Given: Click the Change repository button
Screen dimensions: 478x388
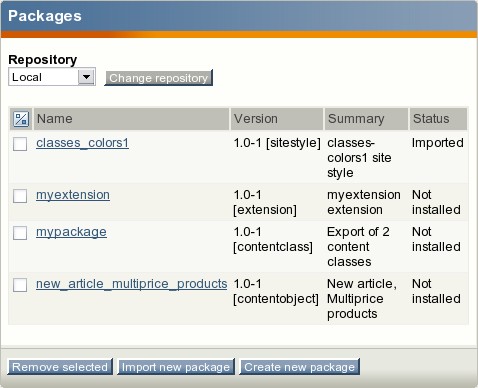Looking at the screenshot, I should click(159, 78).
